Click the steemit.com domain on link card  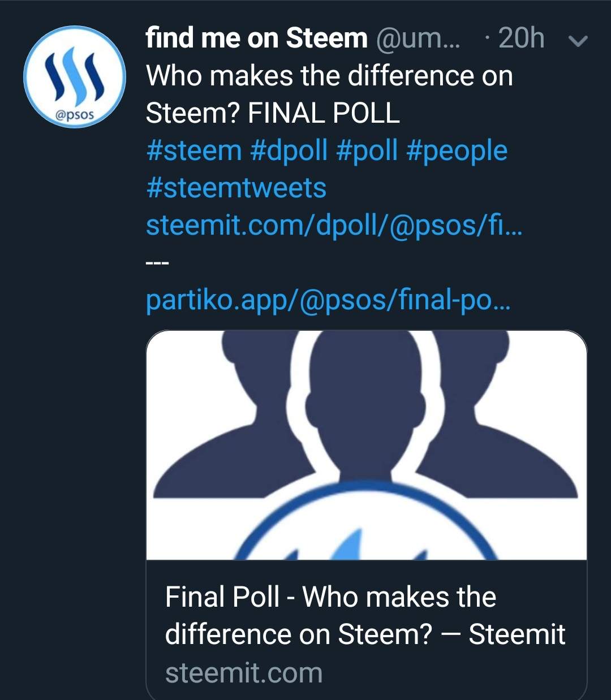[x=244, y=673]
